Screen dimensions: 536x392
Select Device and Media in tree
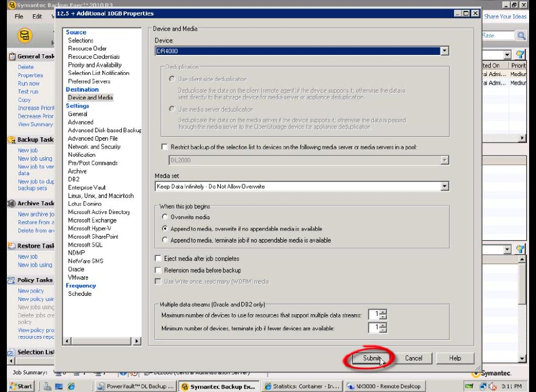pyautogui.click(x=90, y=97)
